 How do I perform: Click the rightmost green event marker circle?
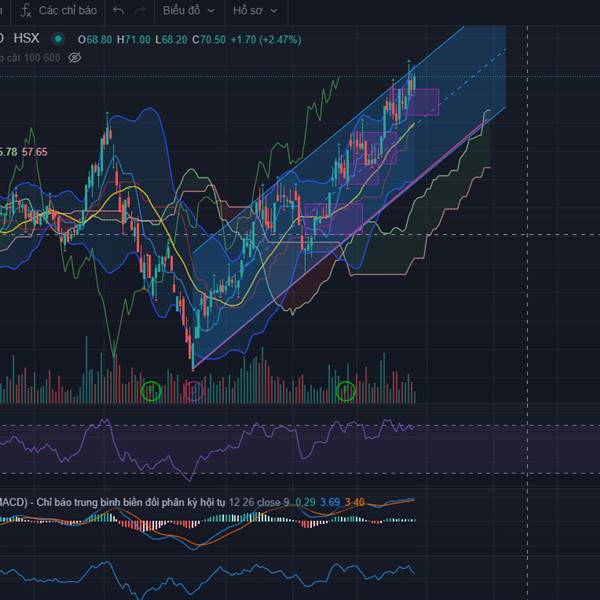tap(346, 391)
